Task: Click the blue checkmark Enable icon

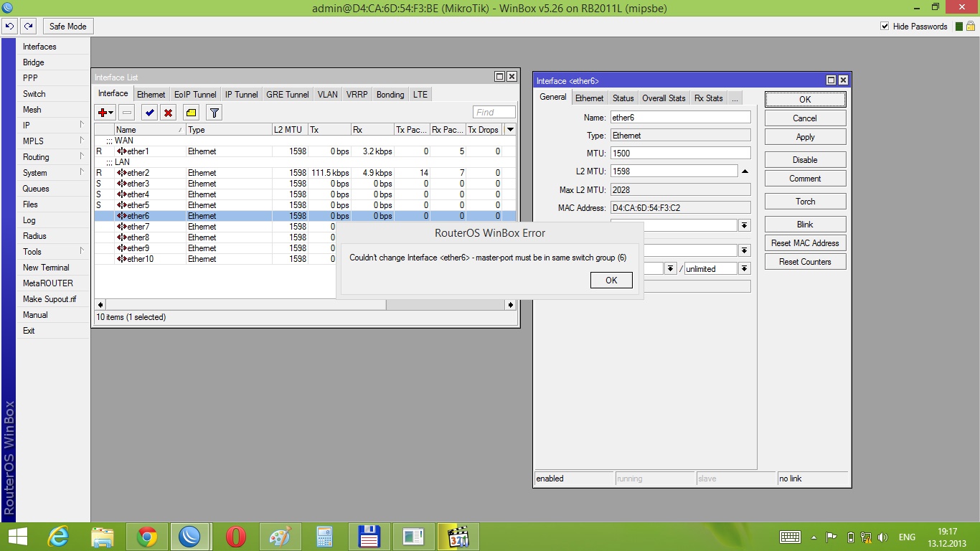Action: point(149,113)
